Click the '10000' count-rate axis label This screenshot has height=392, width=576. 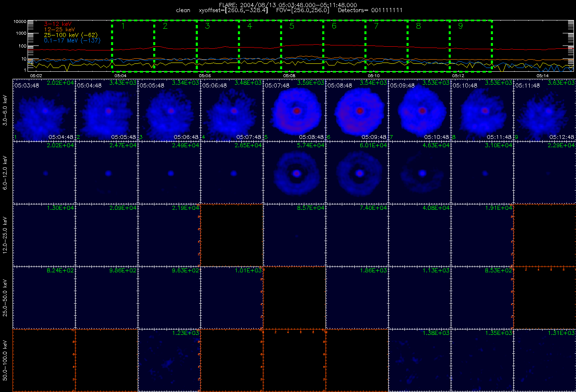click(20, 21)
